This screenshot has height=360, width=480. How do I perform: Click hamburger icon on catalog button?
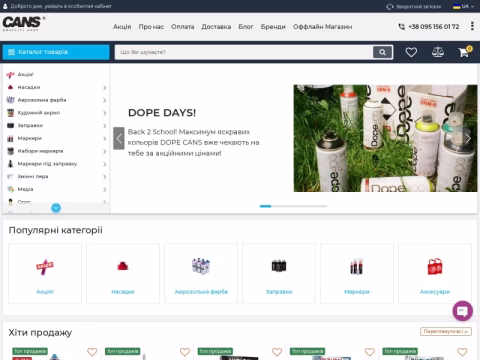coord(11,52)
